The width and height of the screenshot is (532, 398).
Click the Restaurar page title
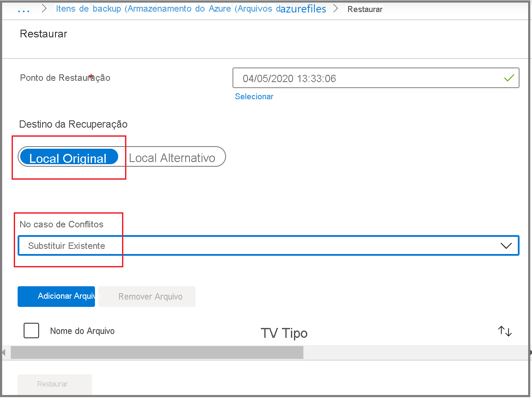pyautogui.click(x=43, y=34)
